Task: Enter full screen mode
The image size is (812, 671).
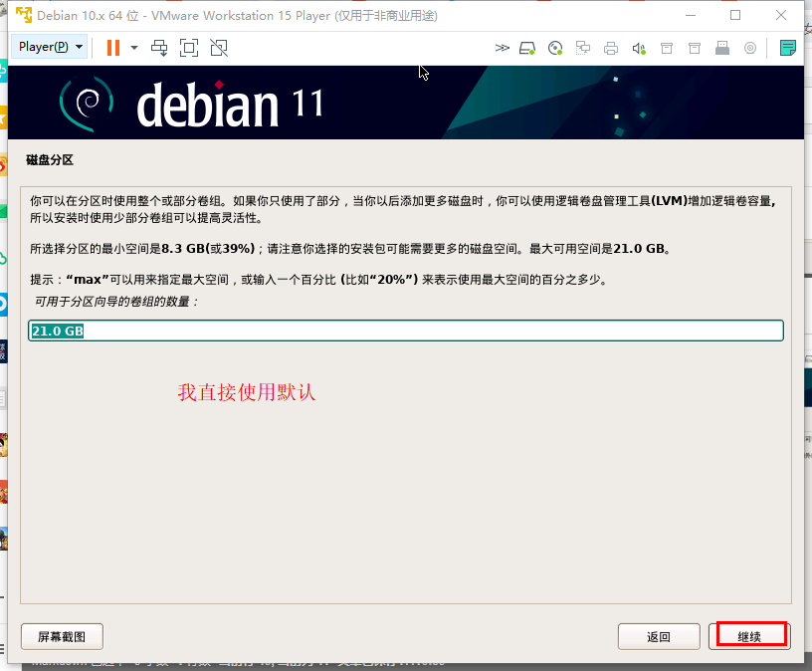Action: 189,48
